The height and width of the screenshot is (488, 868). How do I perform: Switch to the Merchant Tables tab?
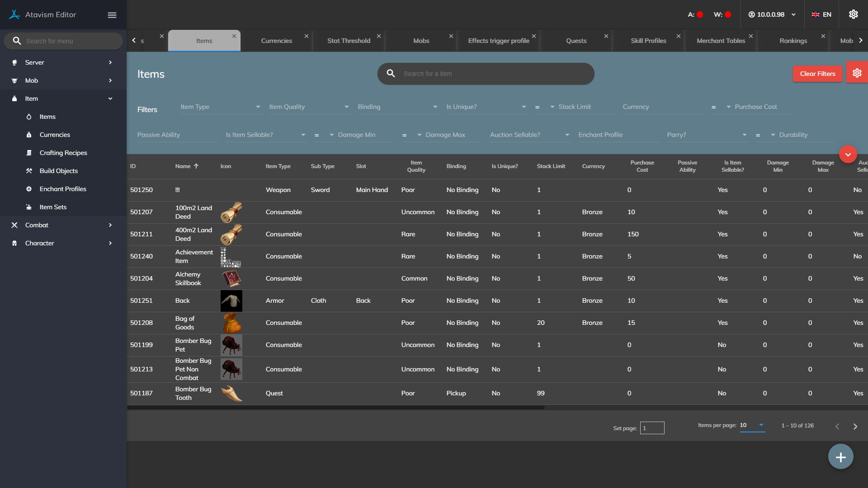pyautogui.click(x=721, y=41)
